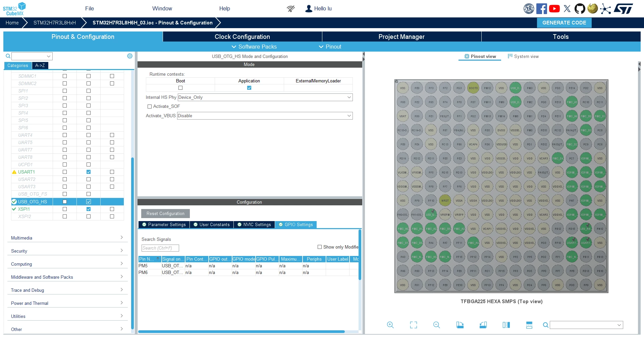Switch to System view
The image size is (644, 338).
coord(523,56)
